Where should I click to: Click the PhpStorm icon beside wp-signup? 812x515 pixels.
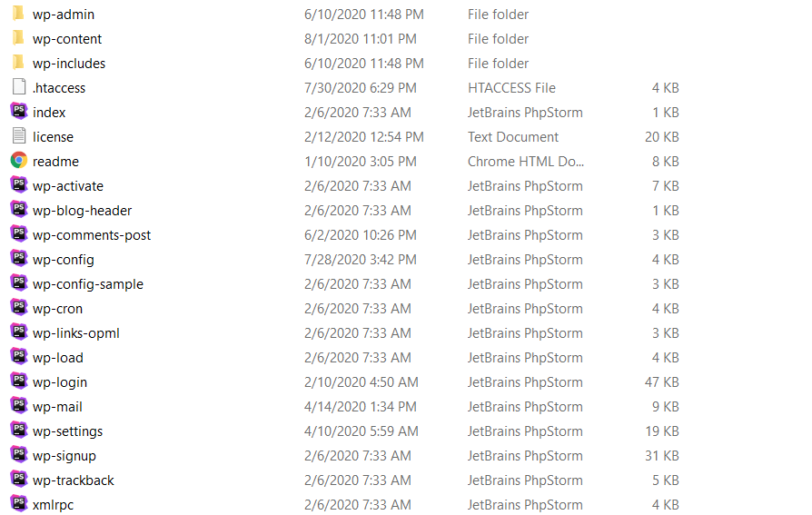(19, 454)
